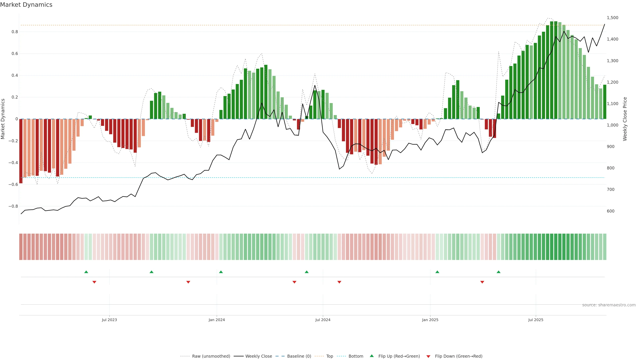The image size is (644, 362).
Task: Click the last green flip-up triangle marker
Action: (498, 272)
